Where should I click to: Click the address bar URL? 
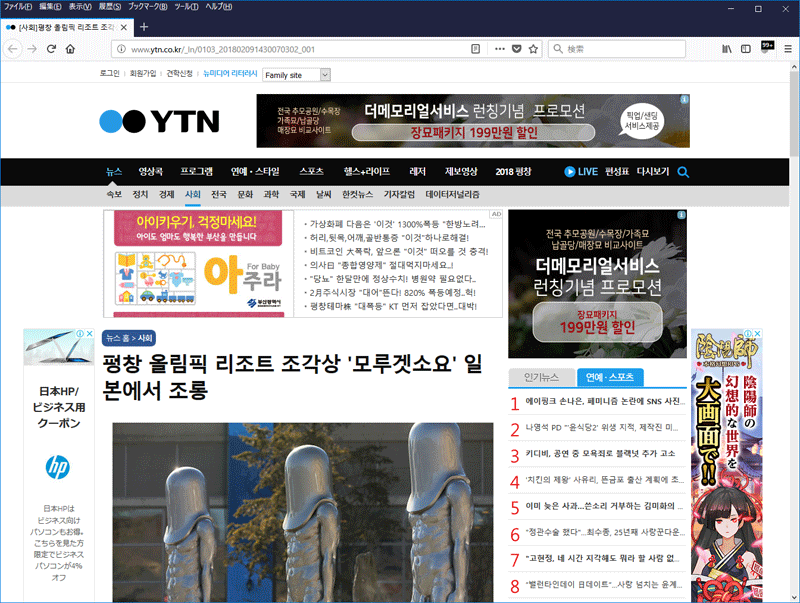pos(223,49)
